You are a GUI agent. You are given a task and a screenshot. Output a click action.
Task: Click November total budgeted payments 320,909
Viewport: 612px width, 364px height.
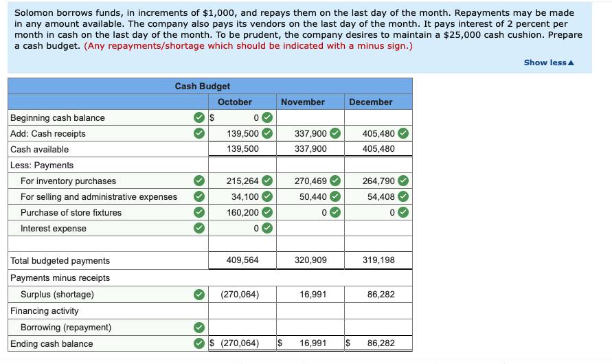pos(310,260)
